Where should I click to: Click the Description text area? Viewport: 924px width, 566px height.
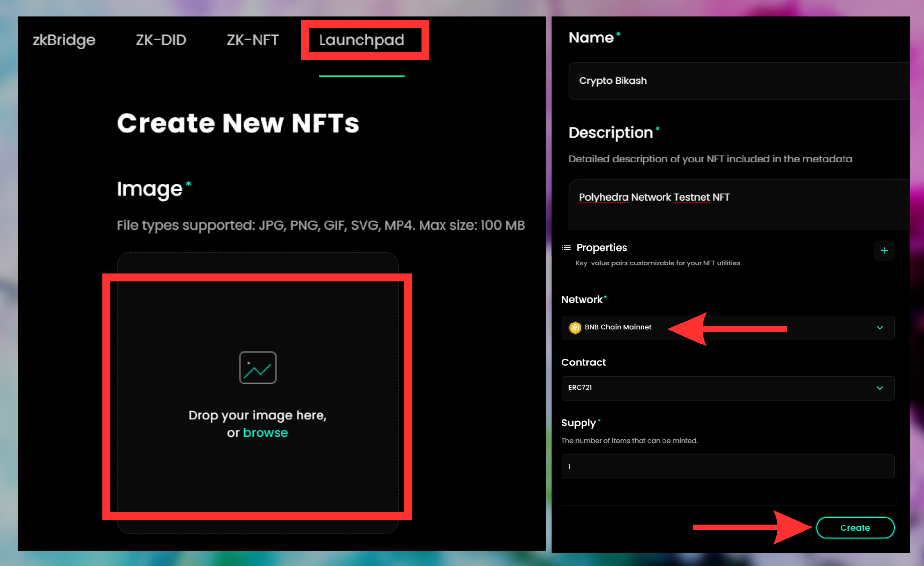coord(739,204)
